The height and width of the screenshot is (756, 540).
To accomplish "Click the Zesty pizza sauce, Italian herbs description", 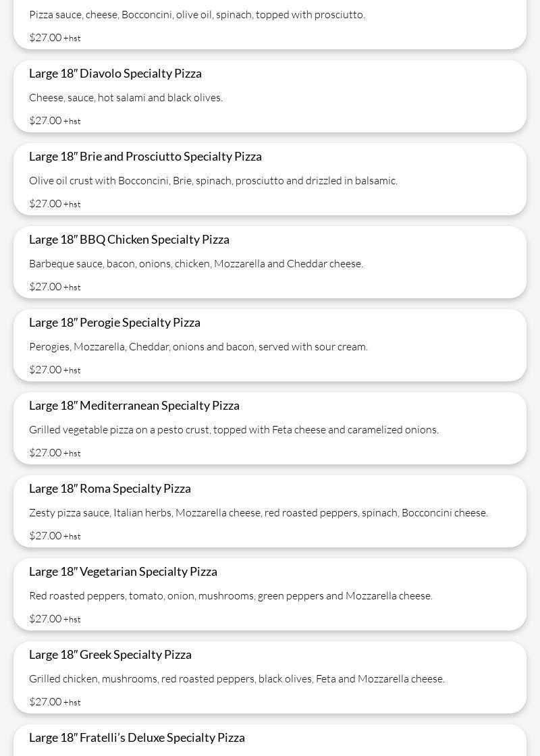I will pos(259,512).
